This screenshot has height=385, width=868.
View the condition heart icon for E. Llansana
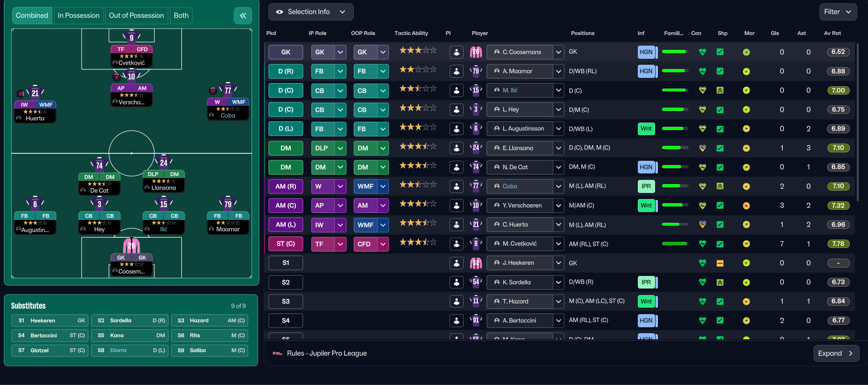tap(703, 148)
